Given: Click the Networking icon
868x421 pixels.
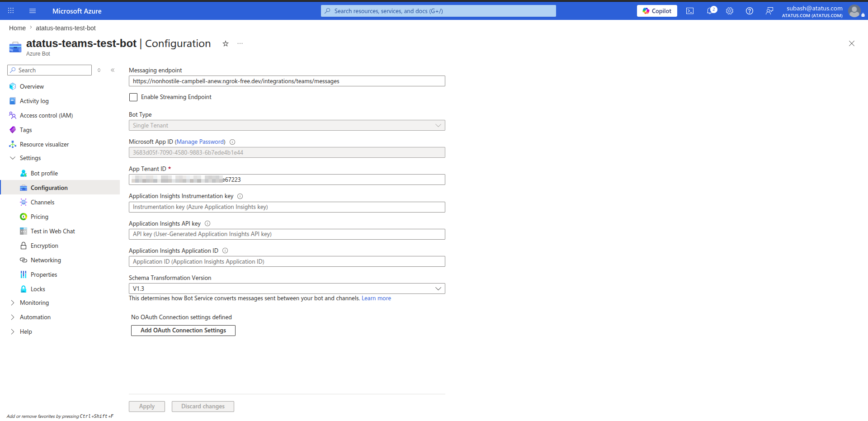Looking at the screenshot, I should click(x=24, y=260).
